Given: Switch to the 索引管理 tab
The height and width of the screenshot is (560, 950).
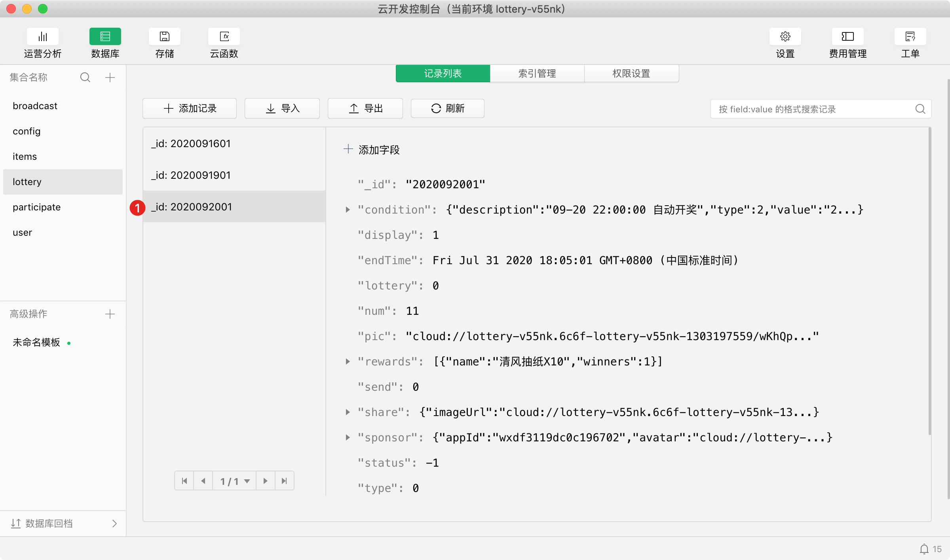Looking at the screenshot, I should (537, 74).
